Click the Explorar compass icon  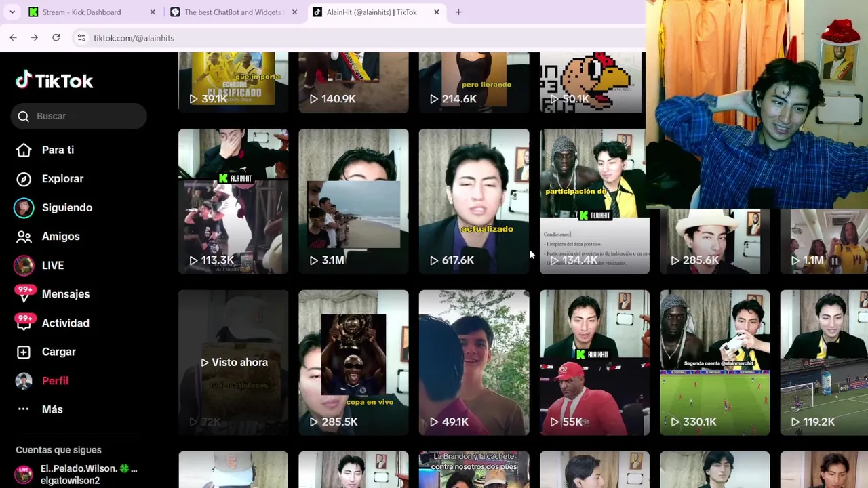coord(24,179)
